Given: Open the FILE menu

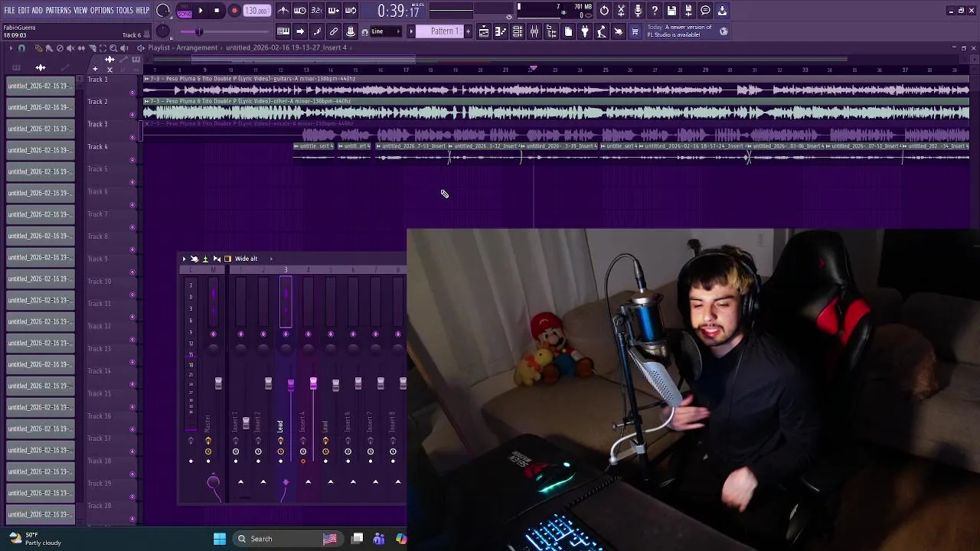Looking at the screenshot, I should (x=10, y=10).
